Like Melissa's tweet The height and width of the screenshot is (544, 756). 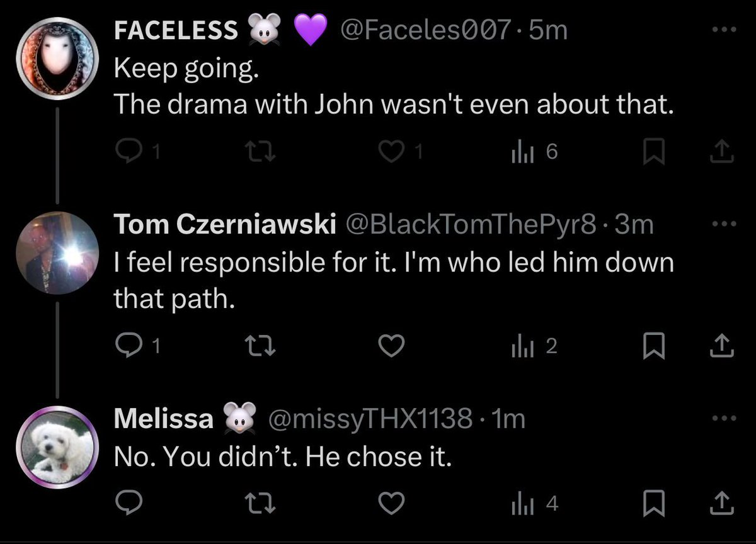point(393,502)
